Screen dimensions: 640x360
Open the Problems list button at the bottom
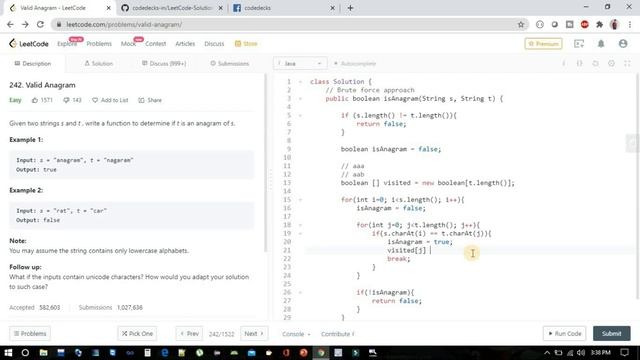(x=30, y=333)
